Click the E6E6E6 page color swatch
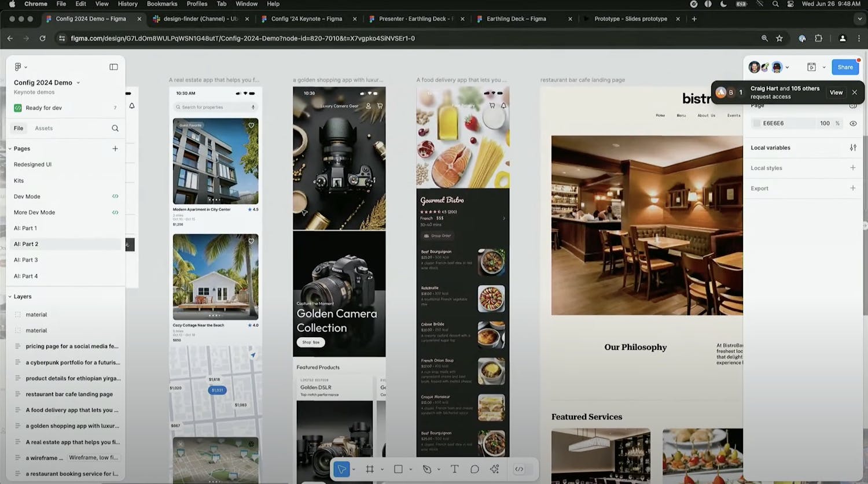The height and width of the screenshot is (484, 868). pos(756,123)
